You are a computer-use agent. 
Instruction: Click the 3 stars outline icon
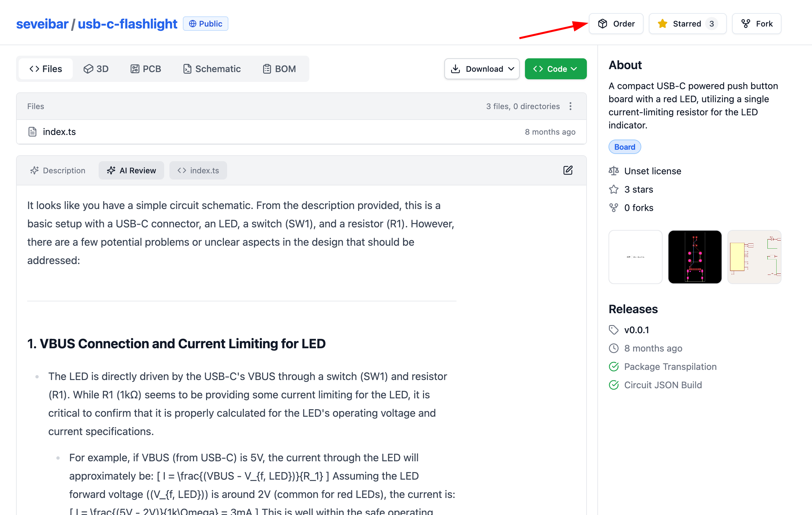[613, 189]
